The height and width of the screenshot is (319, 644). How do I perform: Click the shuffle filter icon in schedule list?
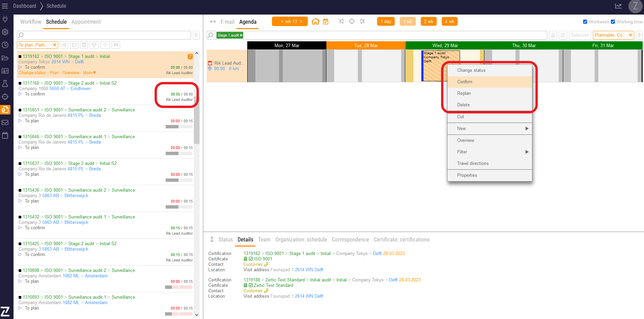64,45
